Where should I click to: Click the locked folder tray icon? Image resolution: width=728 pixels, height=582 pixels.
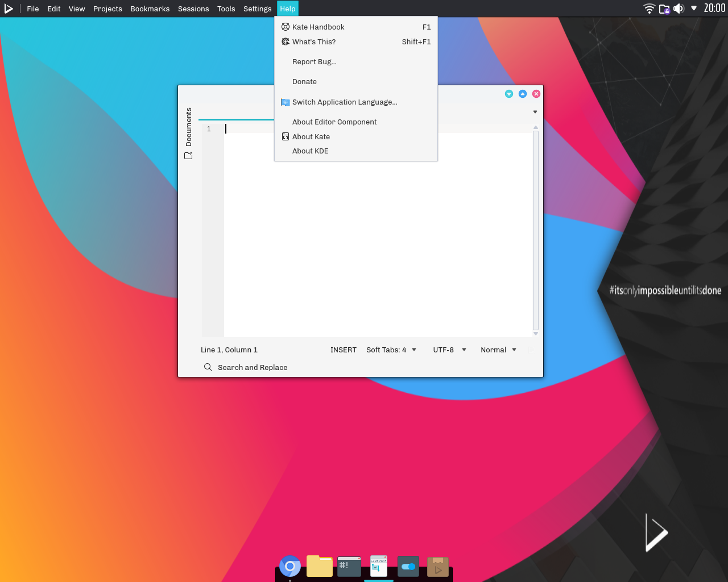664,9
